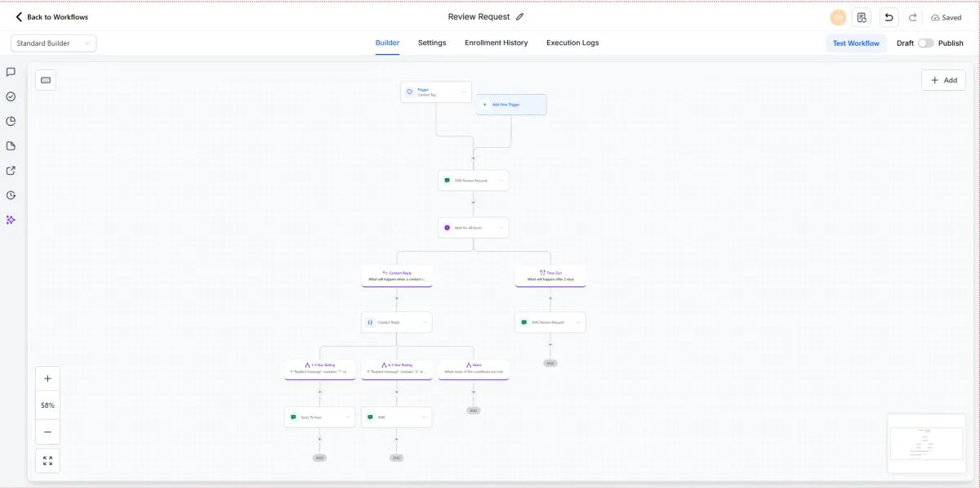Click plus below the Contact Reply branch header

click(397, 298)
